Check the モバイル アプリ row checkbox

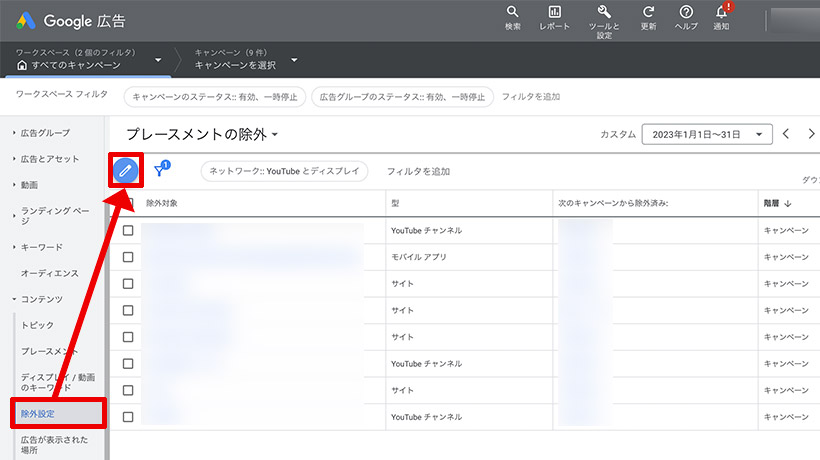pyautogui.click(x=128, y=257)
